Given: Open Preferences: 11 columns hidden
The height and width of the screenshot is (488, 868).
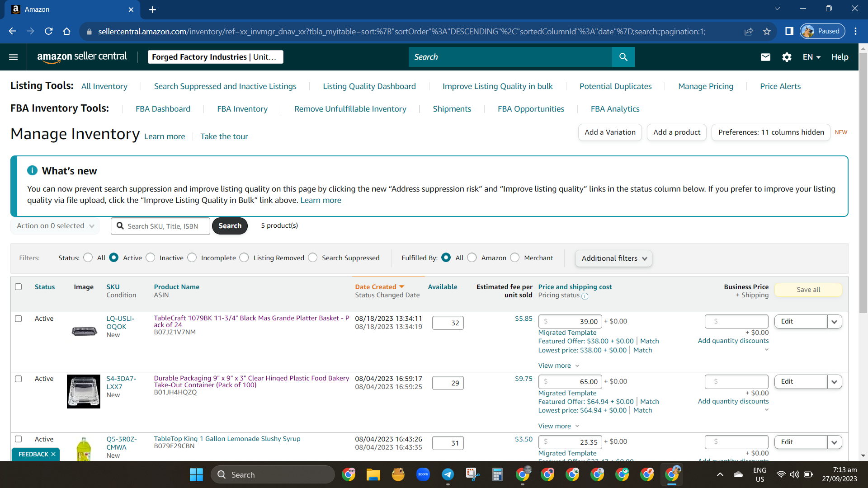Looking at the screenshot, I should [x=771, y=132].
